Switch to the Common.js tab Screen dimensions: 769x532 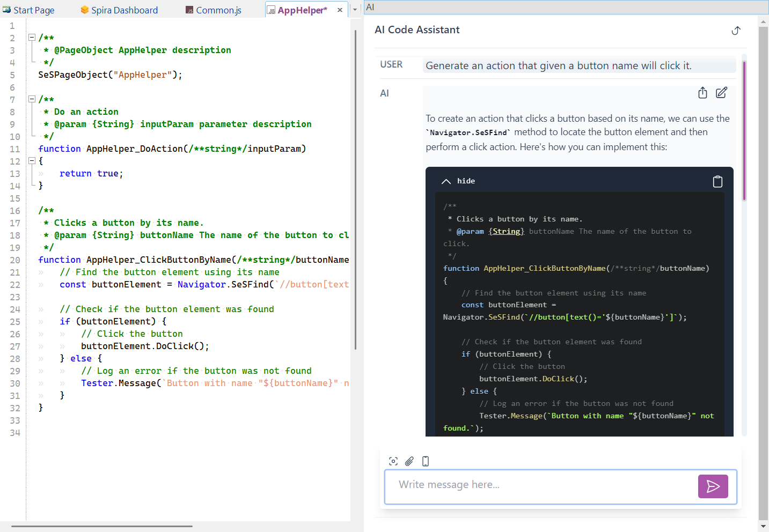tap(213, 9)
